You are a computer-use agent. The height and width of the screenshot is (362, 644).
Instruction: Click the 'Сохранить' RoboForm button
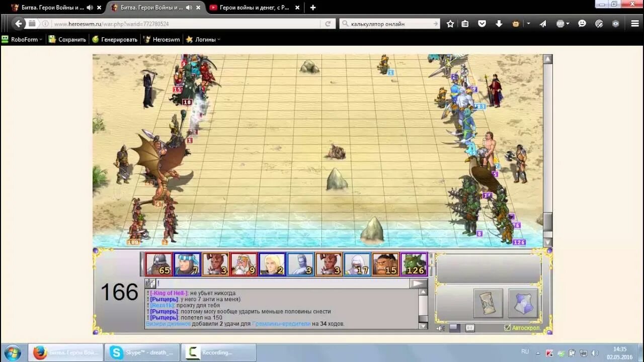pos(67,39)
